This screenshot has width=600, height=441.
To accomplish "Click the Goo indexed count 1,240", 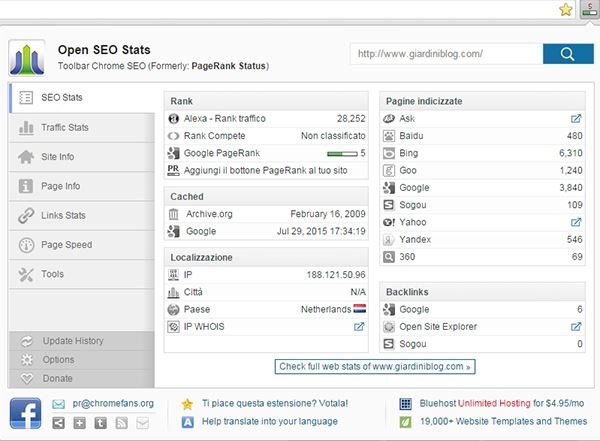I will 571,170.
